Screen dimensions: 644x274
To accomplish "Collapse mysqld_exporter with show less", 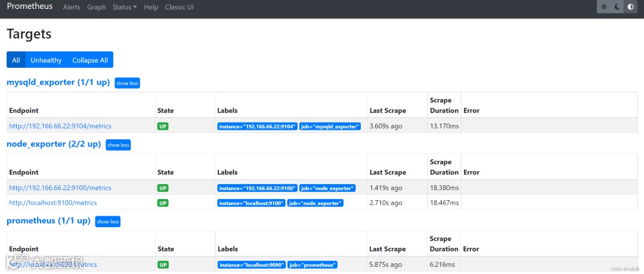I will point(127,83).
